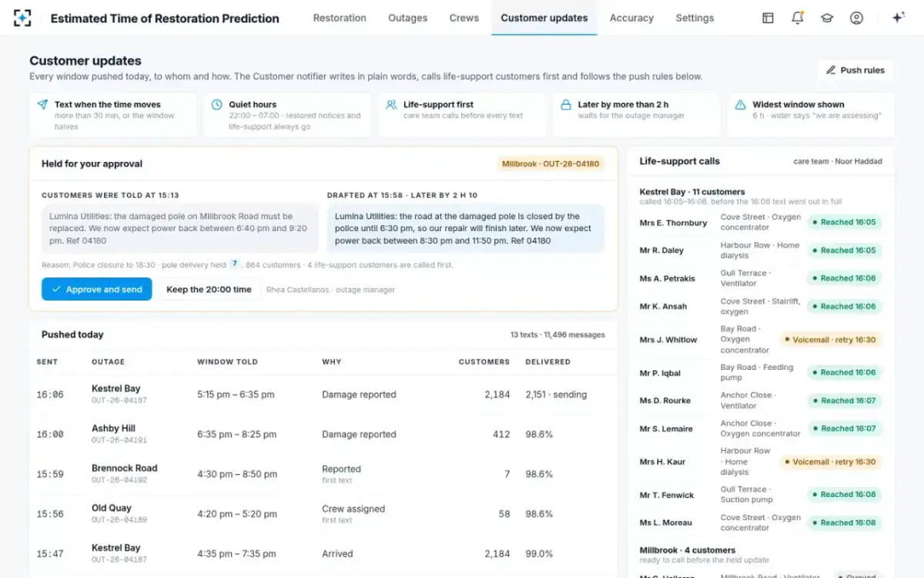Click Ms A. Petrakis's Reached 16:06 badge

843,278
